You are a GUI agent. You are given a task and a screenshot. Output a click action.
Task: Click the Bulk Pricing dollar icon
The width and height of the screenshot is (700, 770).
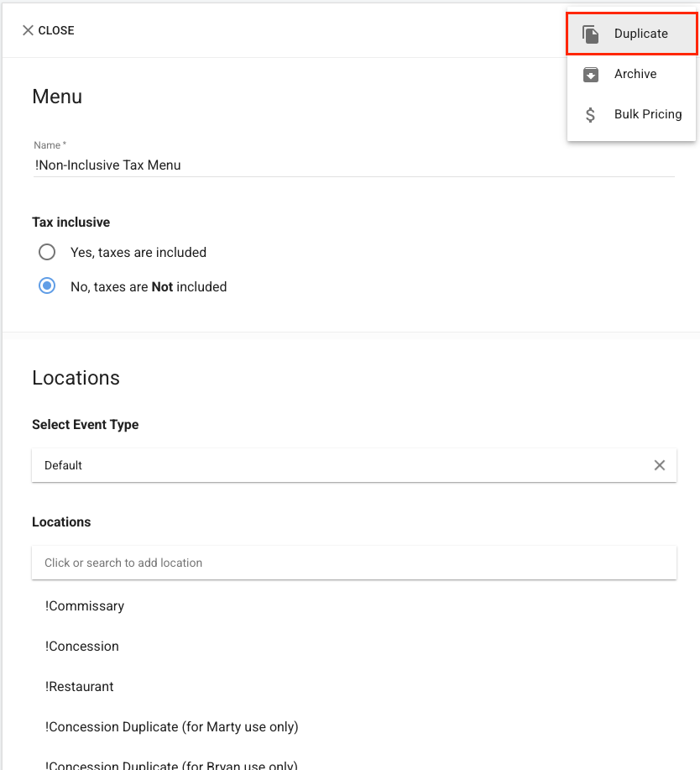[590, 114]
